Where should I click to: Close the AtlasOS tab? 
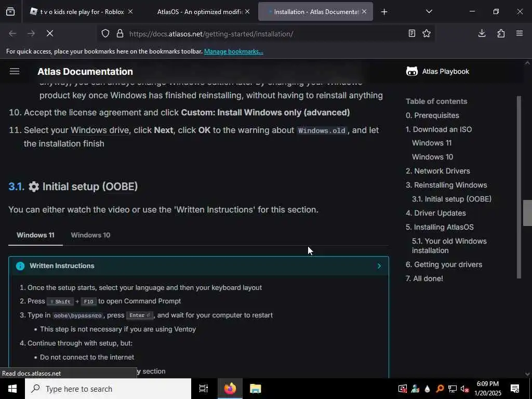tap(247, 11)
